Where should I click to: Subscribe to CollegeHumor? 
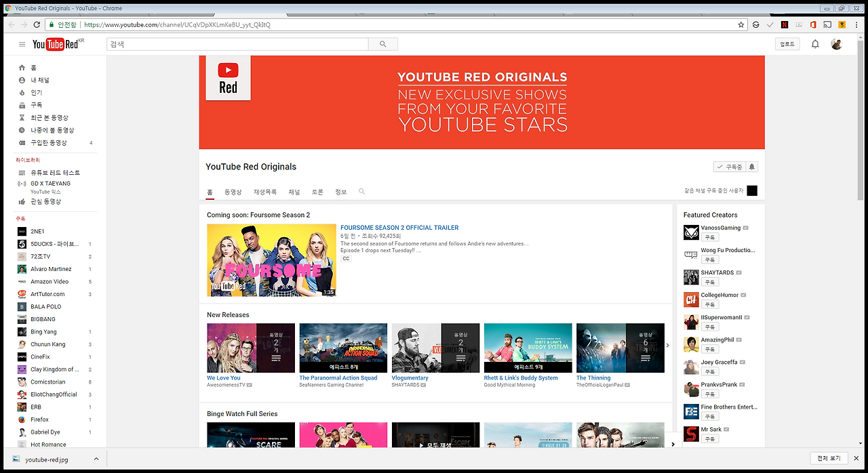[x=709, y=305]
